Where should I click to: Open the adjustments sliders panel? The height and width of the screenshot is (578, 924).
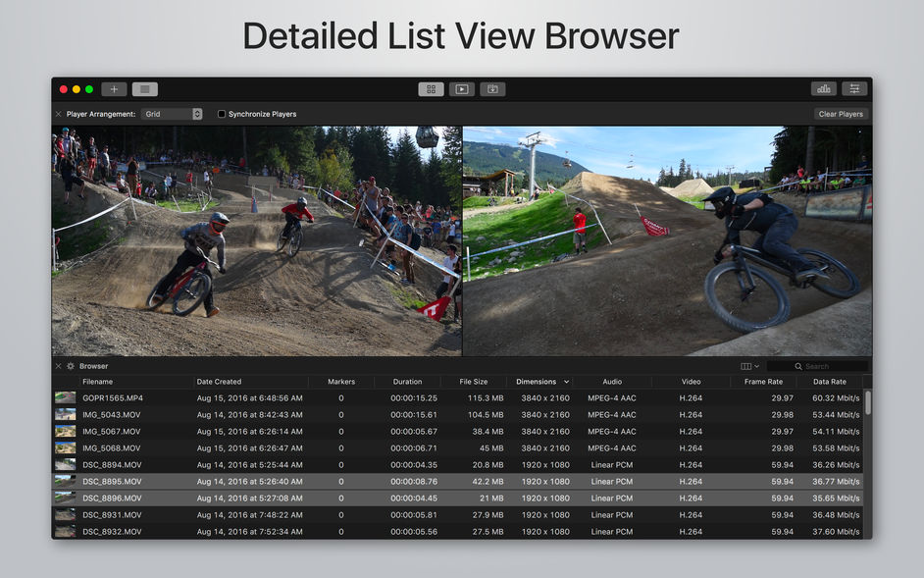point(853,88)
